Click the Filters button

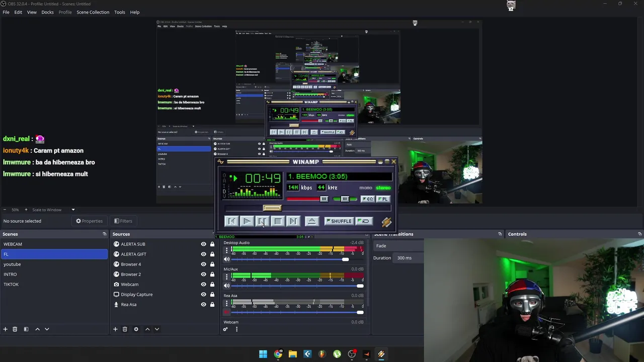click(x=123, y=221)
